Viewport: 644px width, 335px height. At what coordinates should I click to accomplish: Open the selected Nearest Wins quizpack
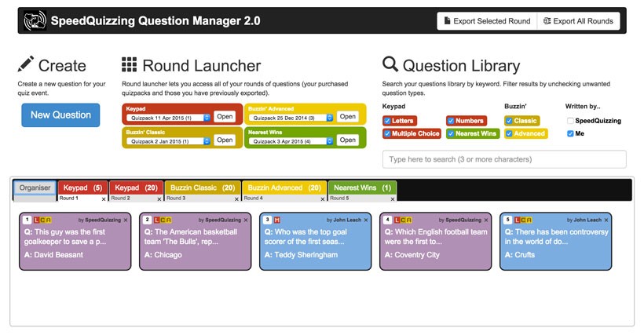pyautogui.click(x=347, y=140)
